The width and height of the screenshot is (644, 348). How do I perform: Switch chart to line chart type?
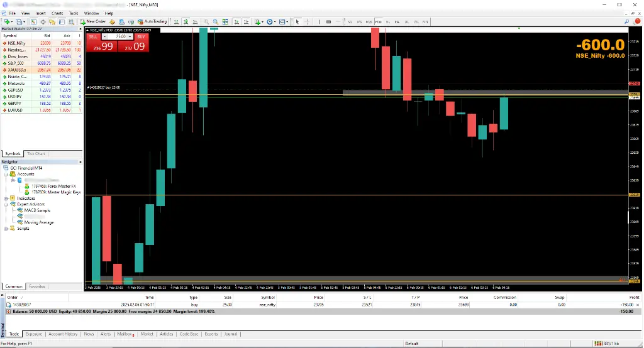tap(195, 21)
